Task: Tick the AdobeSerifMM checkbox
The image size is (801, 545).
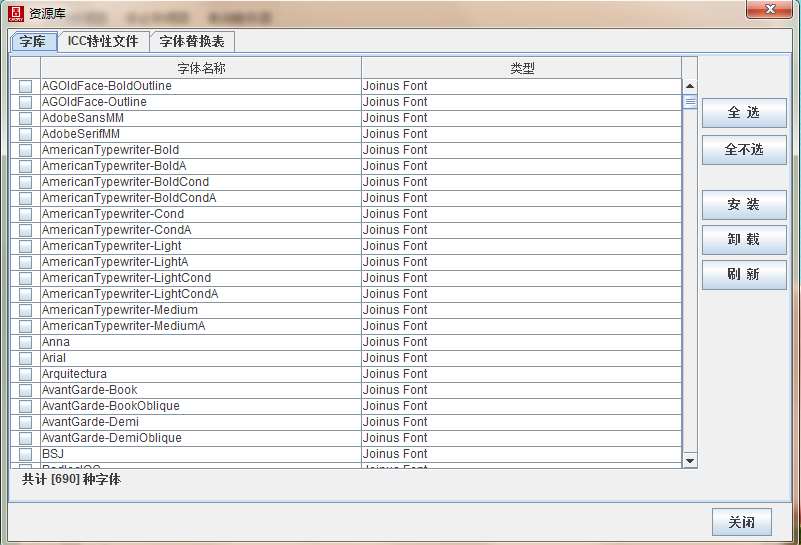Action: pyautogui.click(x=26, y=134)
